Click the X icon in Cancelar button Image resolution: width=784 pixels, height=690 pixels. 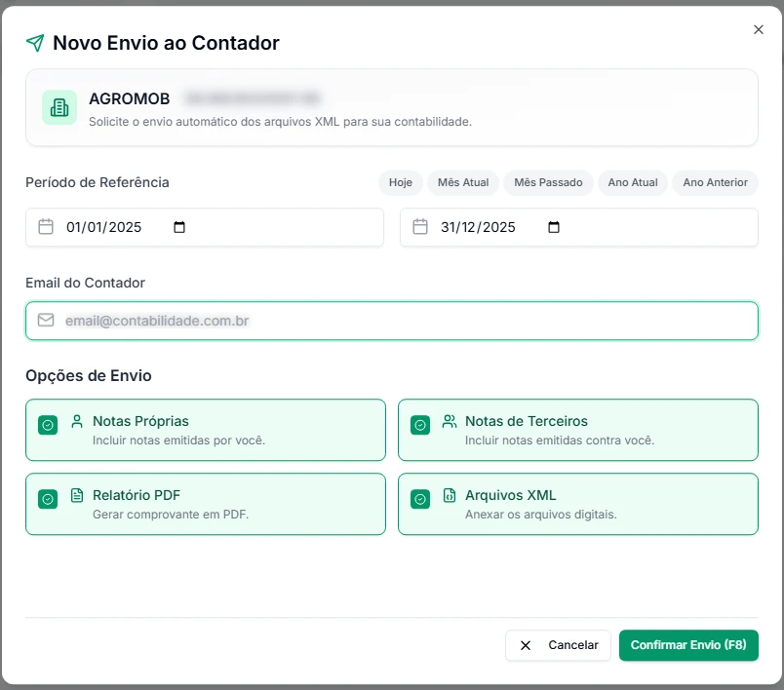coord(526,645)
